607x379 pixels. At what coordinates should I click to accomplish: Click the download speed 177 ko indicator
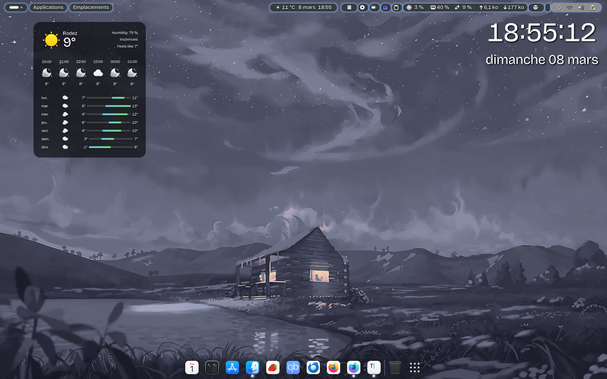coord(514,7)
